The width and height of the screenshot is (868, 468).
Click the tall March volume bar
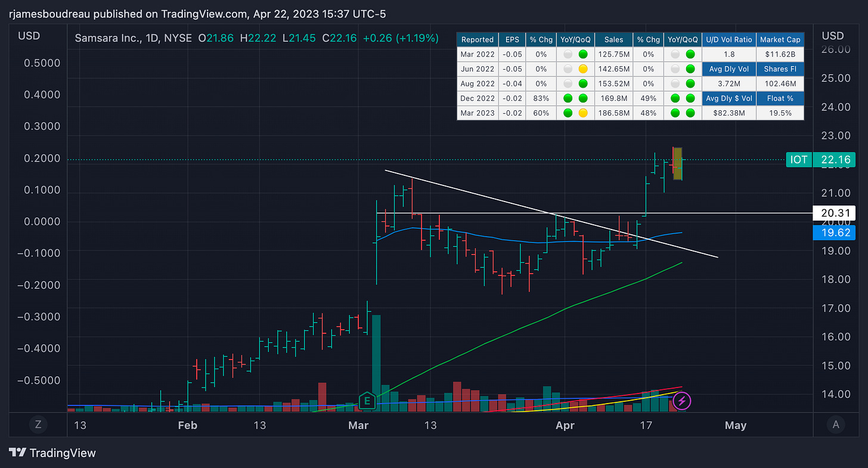coord(376,362)
